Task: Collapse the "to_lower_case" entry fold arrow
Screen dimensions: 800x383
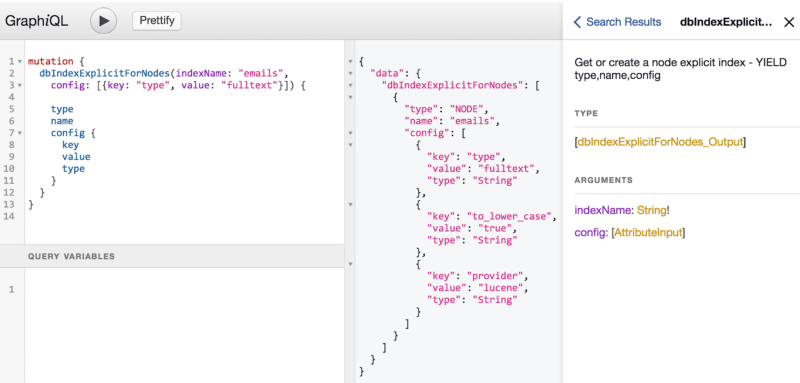Action: (x=351, y=205)
